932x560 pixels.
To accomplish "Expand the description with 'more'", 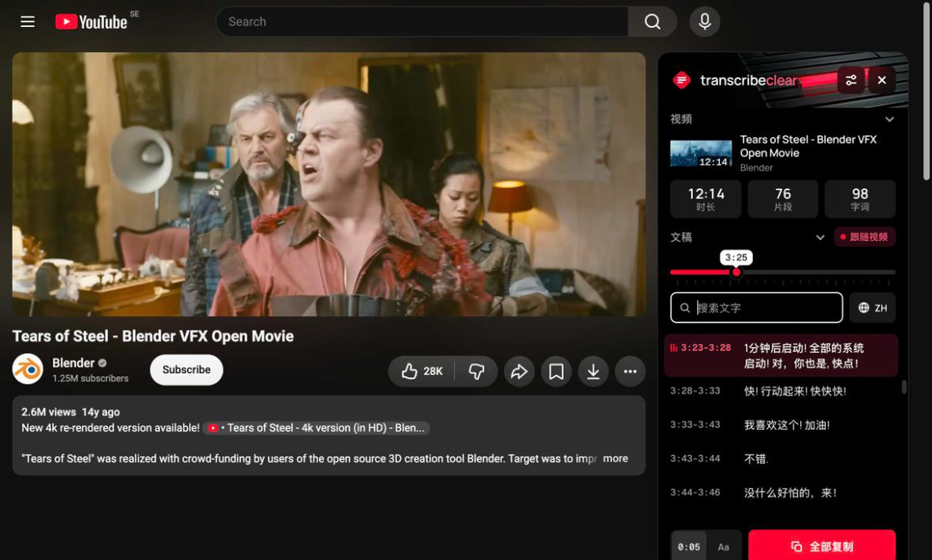I will pyautogui.click(x=616, y=459).
